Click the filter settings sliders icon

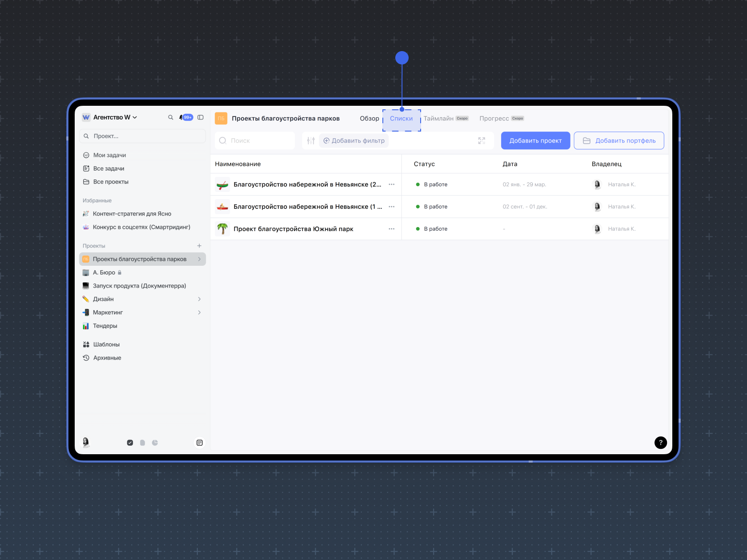coord(311,140)
